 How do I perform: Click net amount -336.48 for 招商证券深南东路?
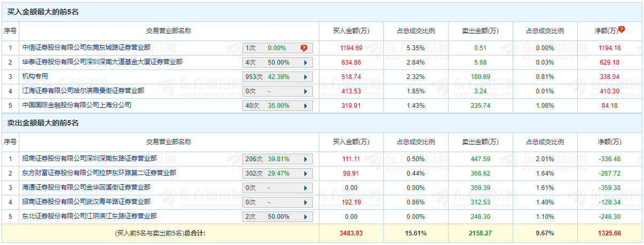point(609,159)
